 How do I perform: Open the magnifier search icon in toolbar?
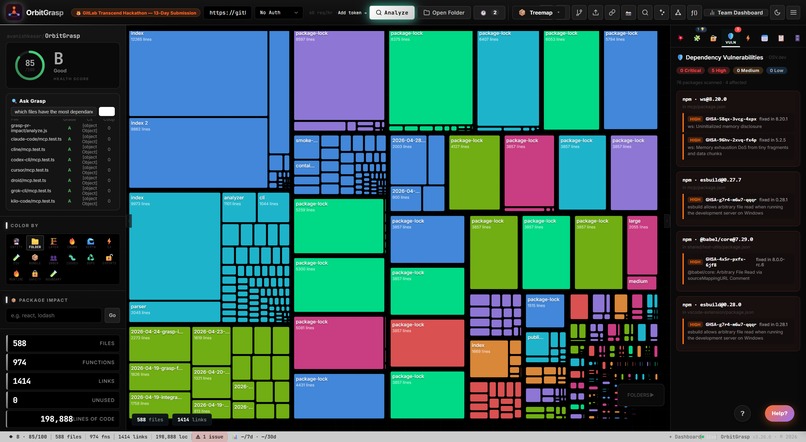[645, 12]
